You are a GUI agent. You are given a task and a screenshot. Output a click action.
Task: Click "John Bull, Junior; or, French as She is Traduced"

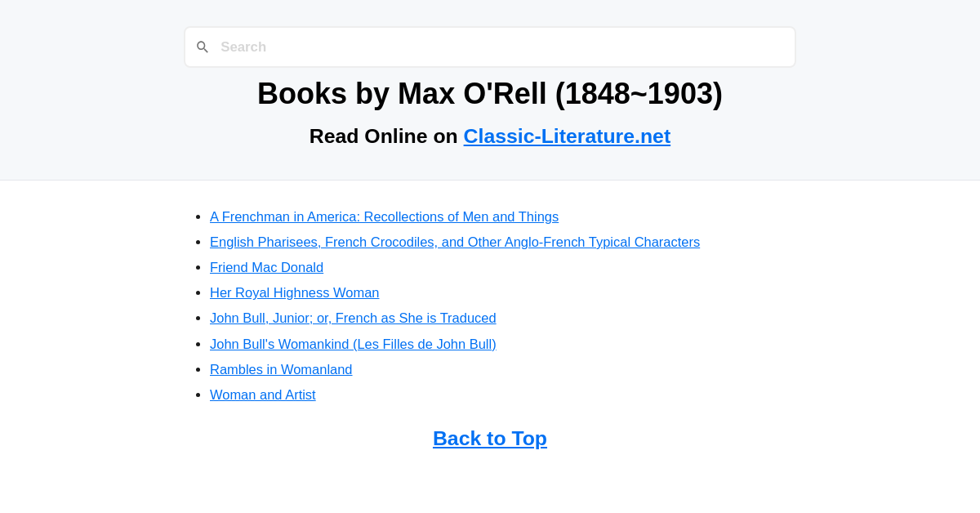(353, 318)
